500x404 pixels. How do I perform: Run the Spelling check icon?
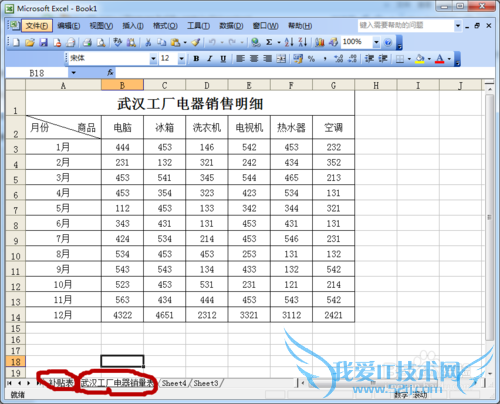tap(117, 42)
